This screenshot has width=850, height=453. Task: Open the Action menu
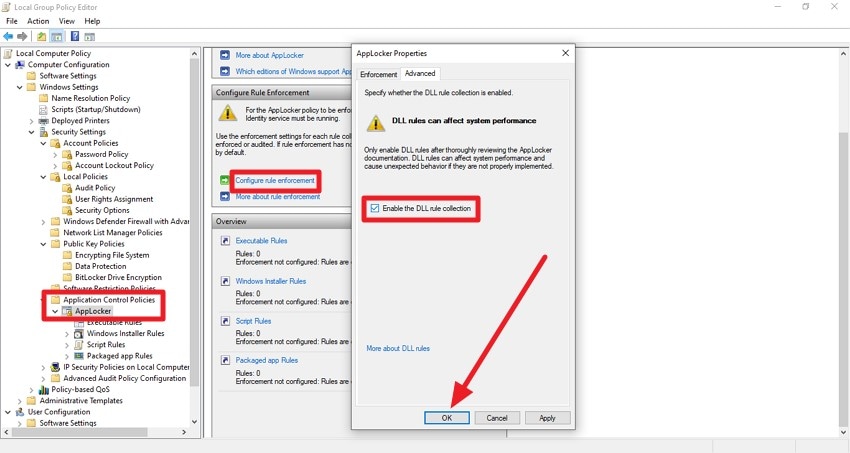[x=38, y=21]
